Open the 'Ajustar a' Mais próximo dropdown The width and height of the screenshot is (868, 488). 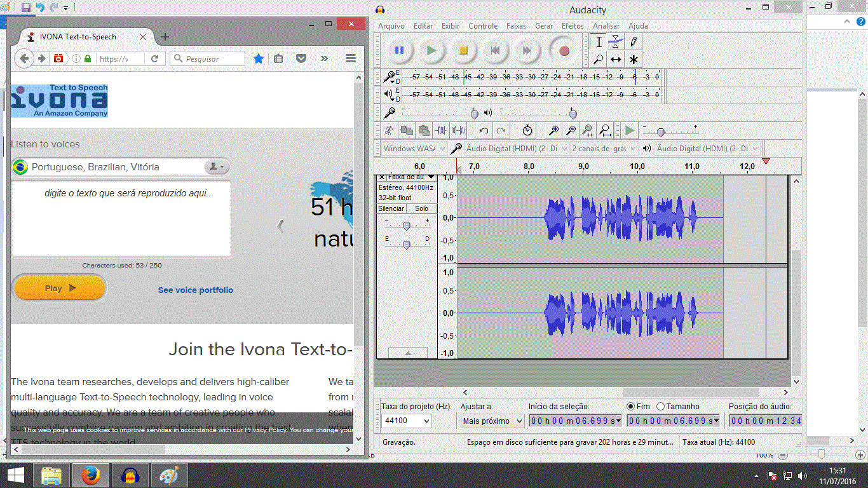pos(492,421)
